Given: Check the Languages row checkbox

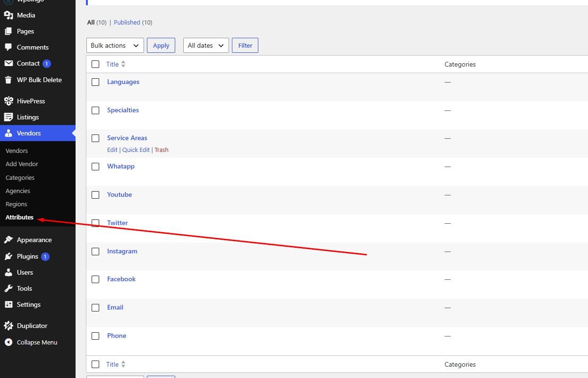Looking at the screenshot, I should pos(95,82).
